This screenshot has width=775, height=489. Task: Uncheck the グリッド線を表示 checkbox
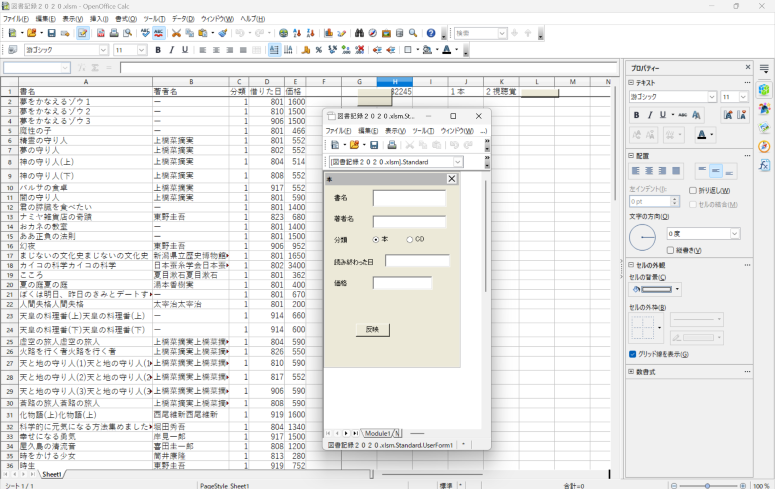coord(633,354)
